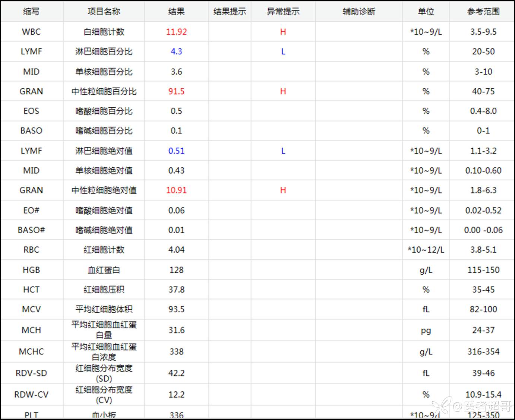Click the HCT abbreviation cell
Viewport: 515px width, 420px height.
31,290
